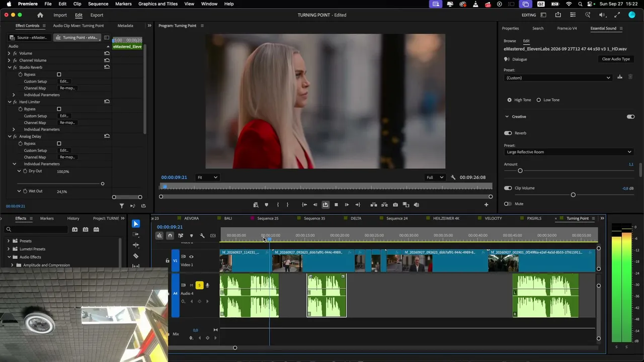Toggle V1 track output eye icon
Viewport: 644px width, 362px height.
191,257
